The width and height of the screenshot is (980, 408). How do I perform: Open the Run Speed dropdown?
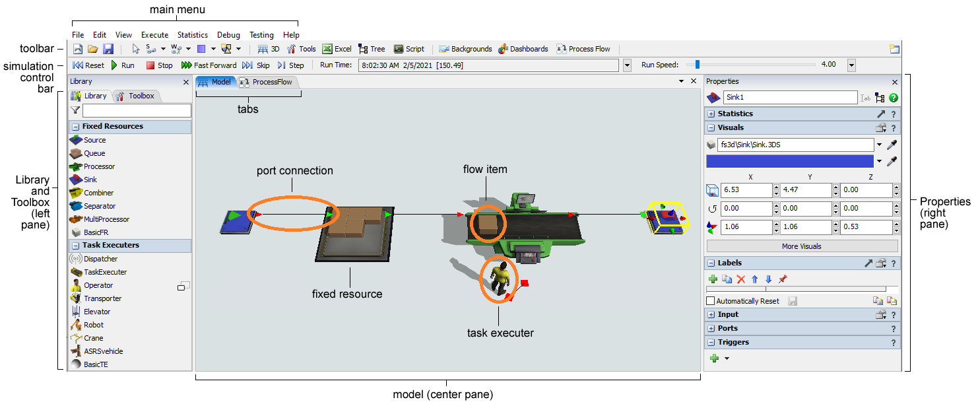(x=851, y=65)
